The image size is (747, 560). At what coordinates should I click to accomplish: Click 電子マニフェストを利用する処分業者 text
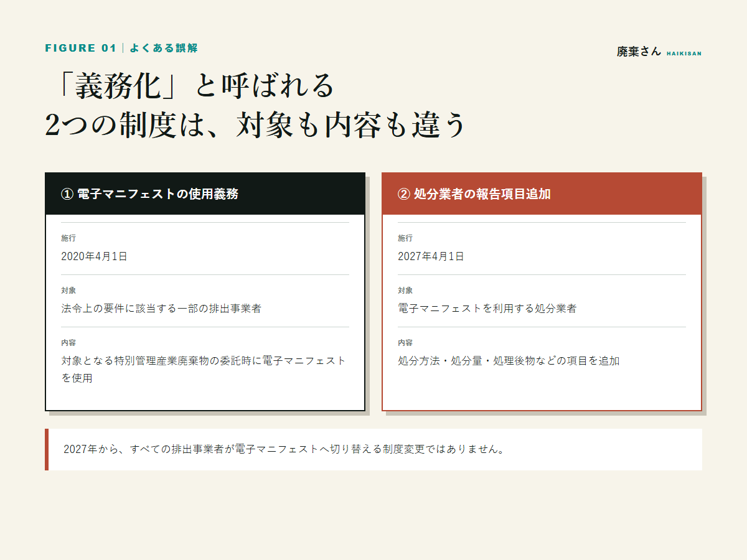(x=487, y=309)
